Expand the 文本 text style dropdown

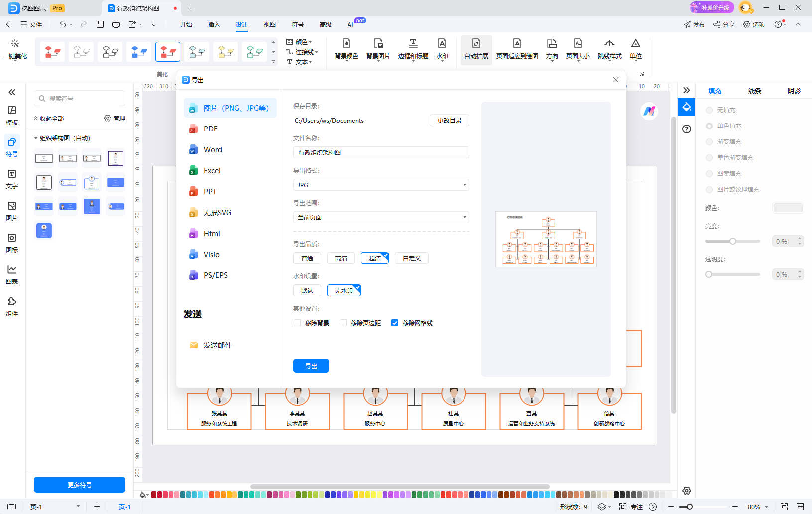pyautogui.click(x=300, y=62)
